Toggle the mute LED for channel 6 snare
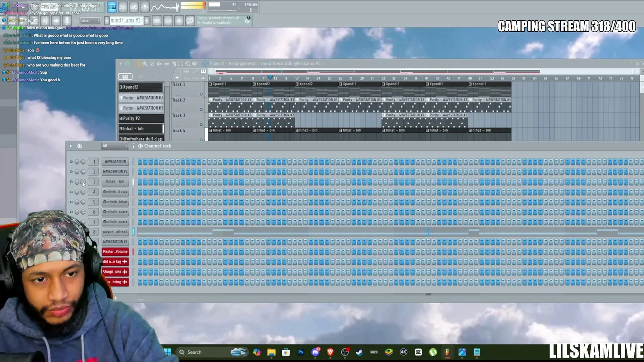 (71, 212)
